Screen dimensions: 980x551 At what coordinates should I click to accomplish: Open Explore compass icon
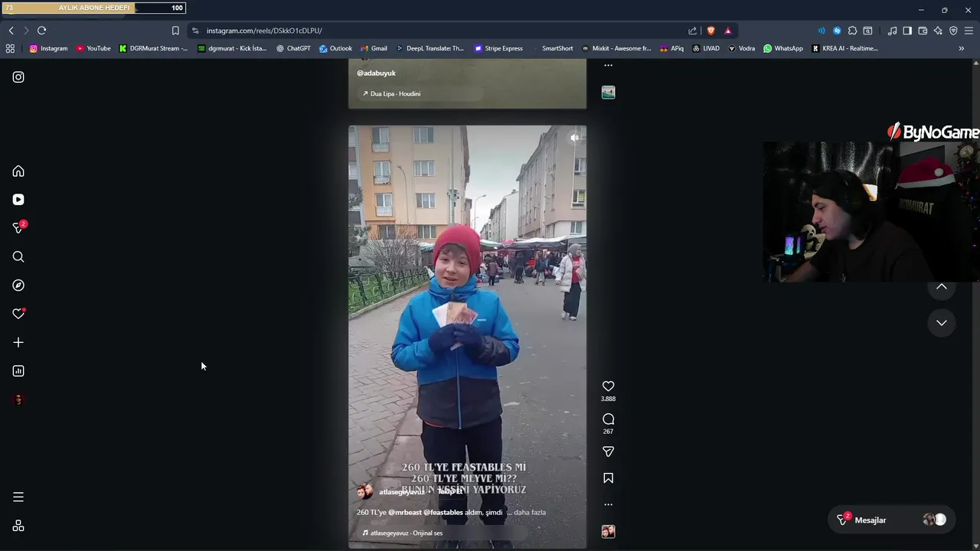point(18,285)
